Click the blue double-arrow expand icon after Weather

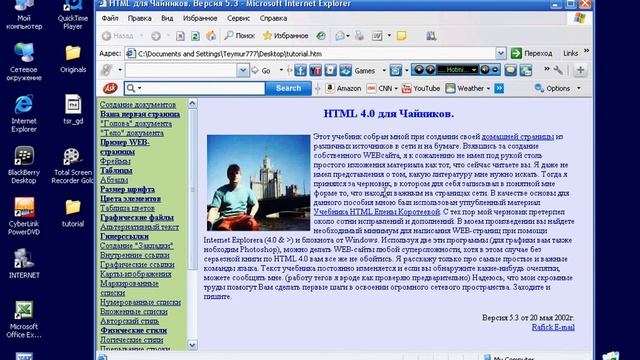click(x=499, y=88)
